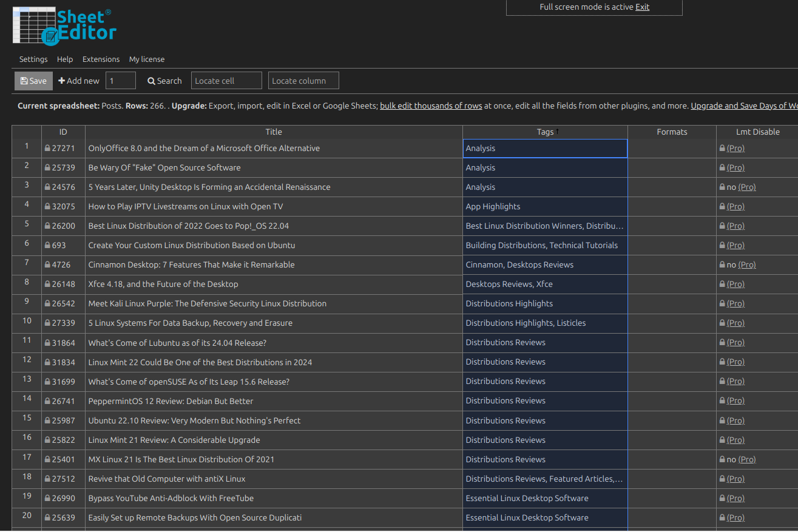The width and height of the screenshot is (798, 532).
Task: Click the lock icon beside ID 31864
Action: pos(47,343)
